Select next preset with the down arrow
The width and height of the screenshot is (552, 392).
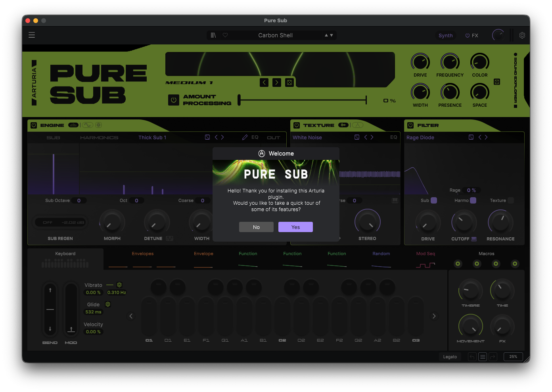332,35
